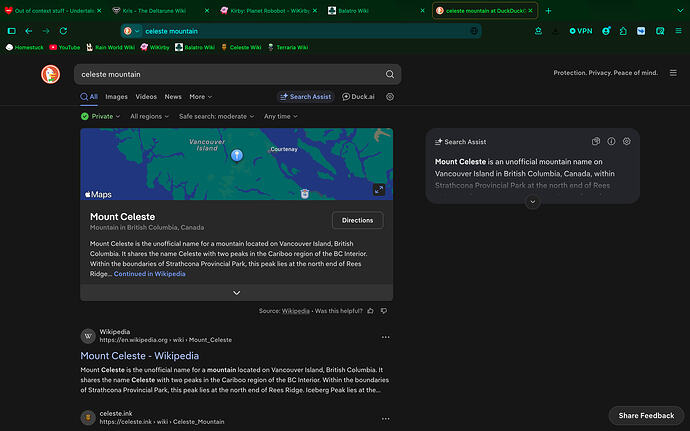Open the Private protection dropdown

click(x=100, y=116)
